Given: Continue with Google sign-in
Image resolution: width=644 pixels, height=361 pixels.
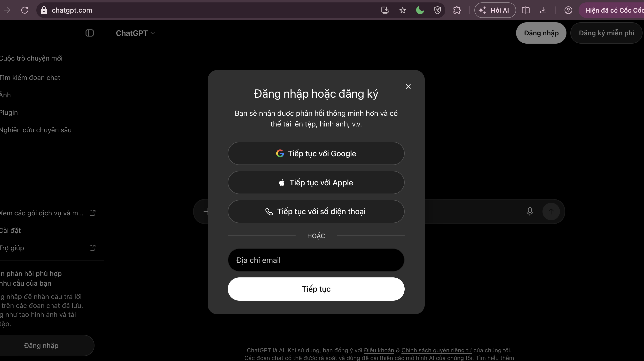Looking at the screenshot, I should click(316, 153).
